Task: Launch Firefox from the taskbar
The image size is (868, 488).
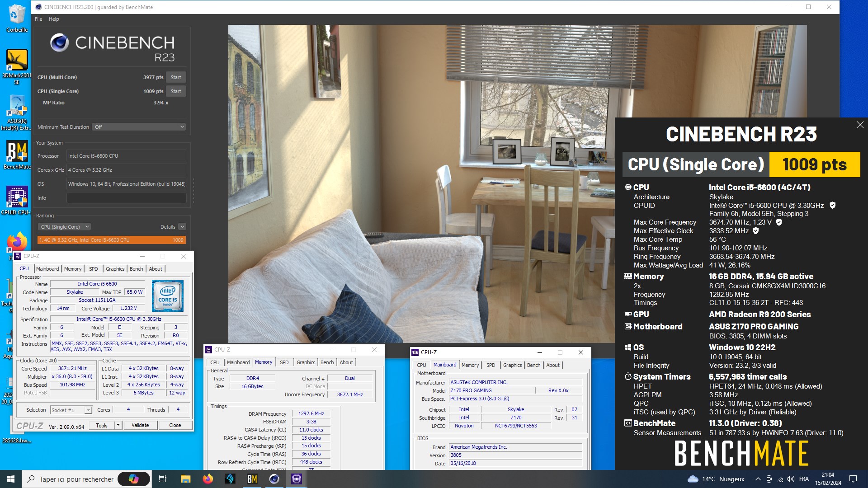Action: point(208,479)
